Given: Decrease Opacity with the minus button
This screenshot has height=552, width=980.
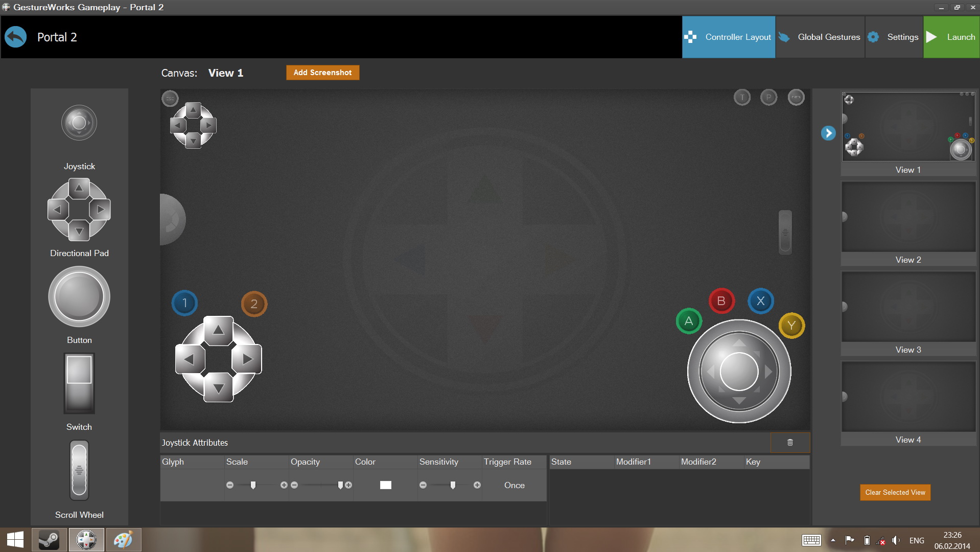Looking at the screenshot, I should (294, 485).
